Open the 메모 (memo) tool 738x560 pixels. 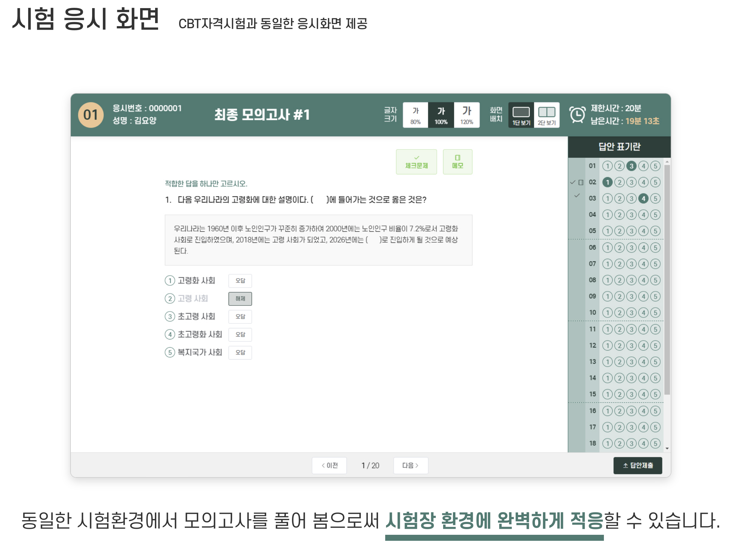tap(458, 162)
